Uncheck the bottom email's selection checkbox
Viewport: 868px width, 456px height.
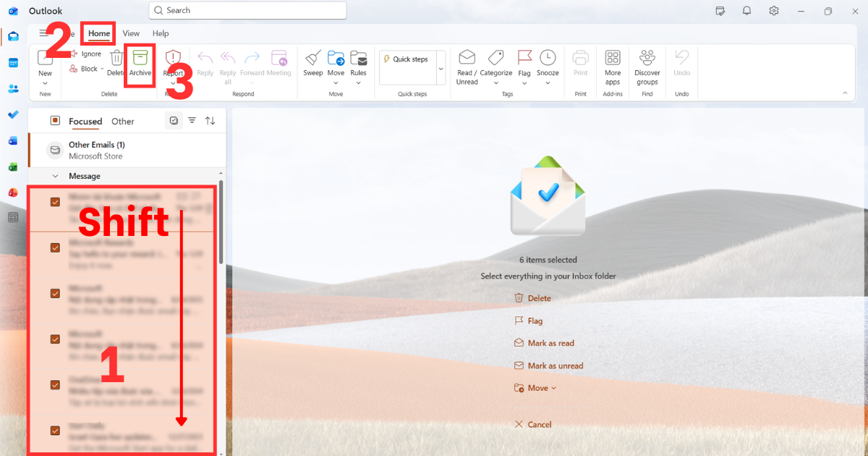(x=55, y=431)
